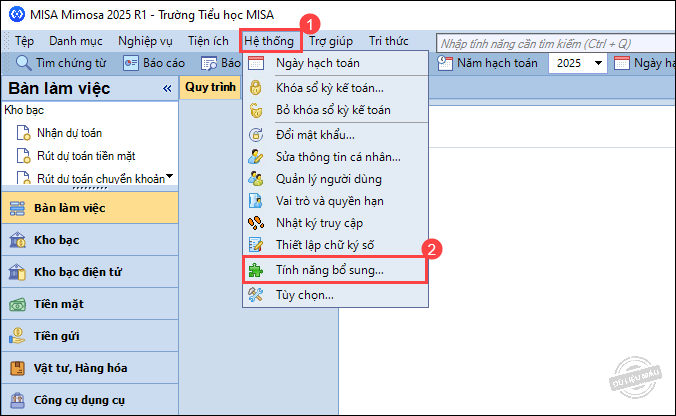
Task: Select Nhận dự toán in Kho bạc list
Action: [69, 133]
